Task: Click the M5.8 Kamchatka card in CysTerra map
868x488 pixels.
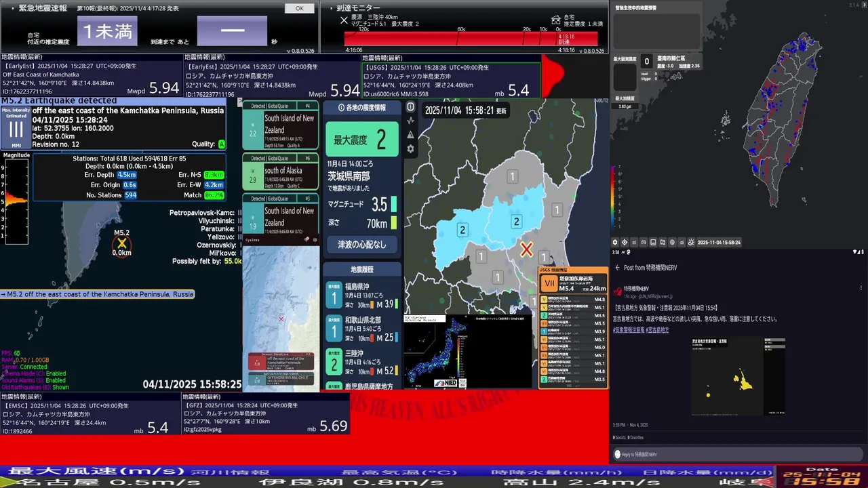Action: [x=281, y=363]
